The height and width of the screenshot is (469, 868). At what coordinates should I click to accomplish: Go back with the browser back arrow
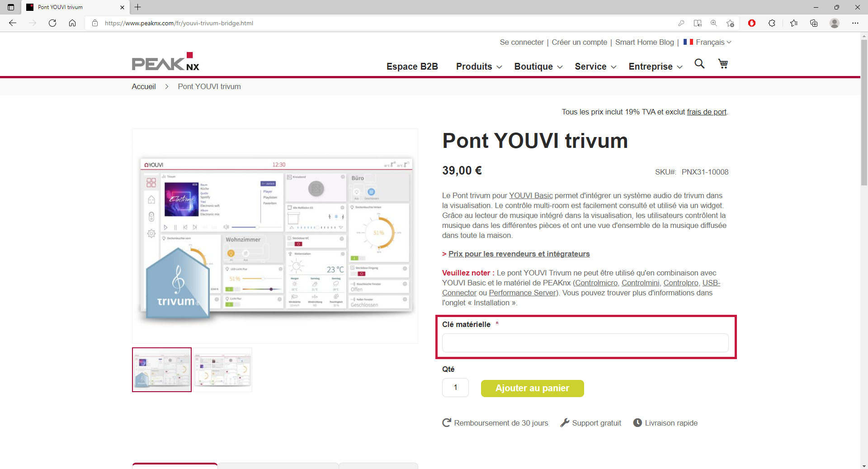13,23
